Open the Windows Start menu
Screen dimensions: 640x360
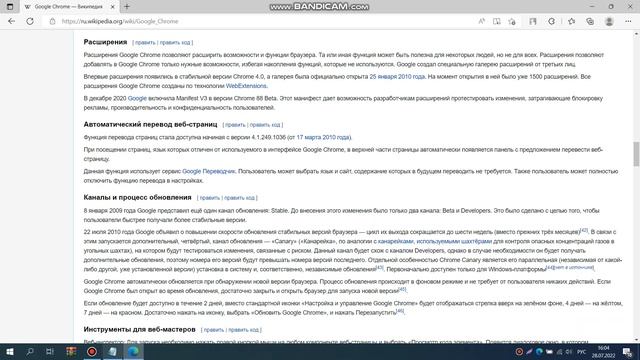pyautogui.click(x=10, y=351)
